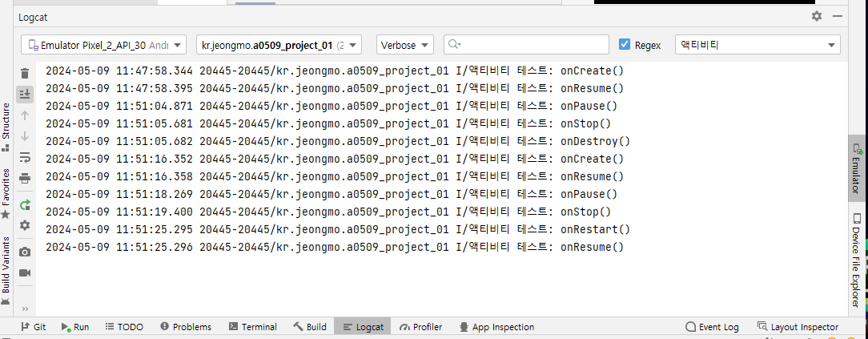868x339 pixels.
Task: Select the Logcat tab in bottom bar
Action: click(x=363, y=327)
